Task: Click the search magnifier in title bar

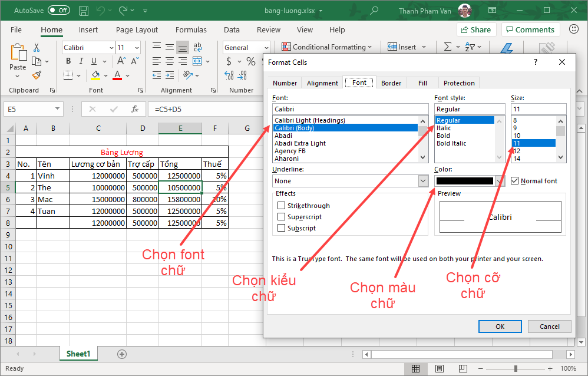Action: pyautogui.click(x=374, y=11)
